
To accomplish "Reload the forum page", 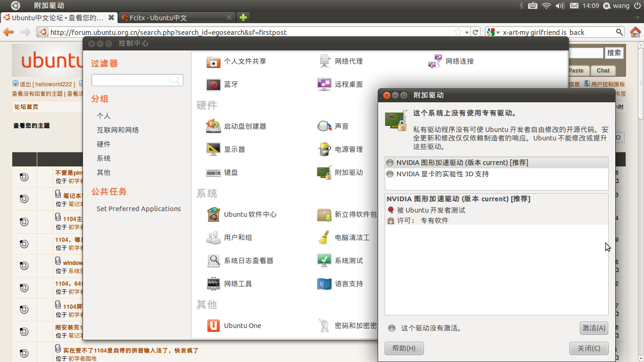I will 476,32.
